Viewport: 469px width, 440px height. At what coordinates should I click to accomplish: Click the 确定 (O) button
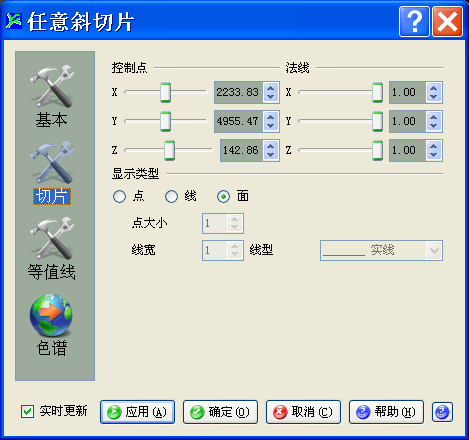click(220, 412)
